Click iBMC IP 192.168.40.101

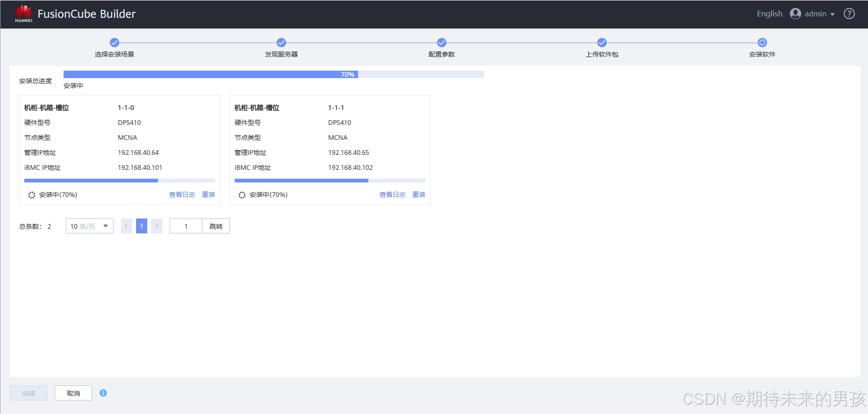pos(140,167)
